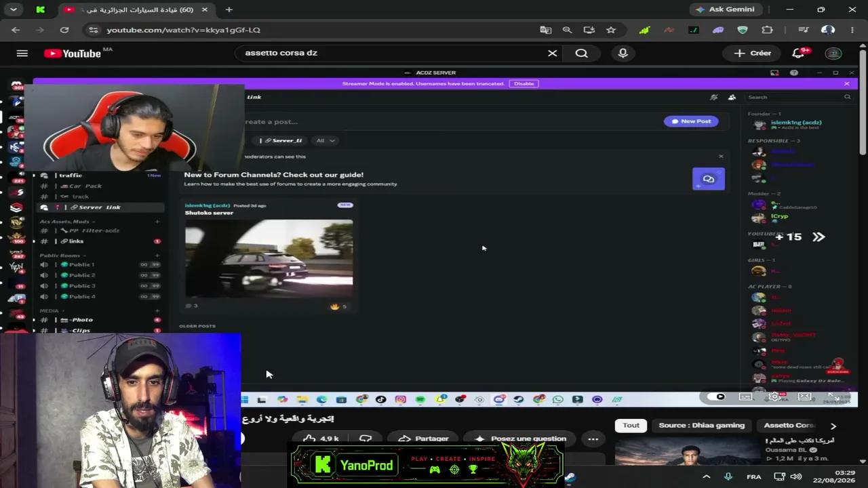Open the Shutoko server post thumbnail
The height and width of the screenshot is (488, 868).
tap(269, 259)
